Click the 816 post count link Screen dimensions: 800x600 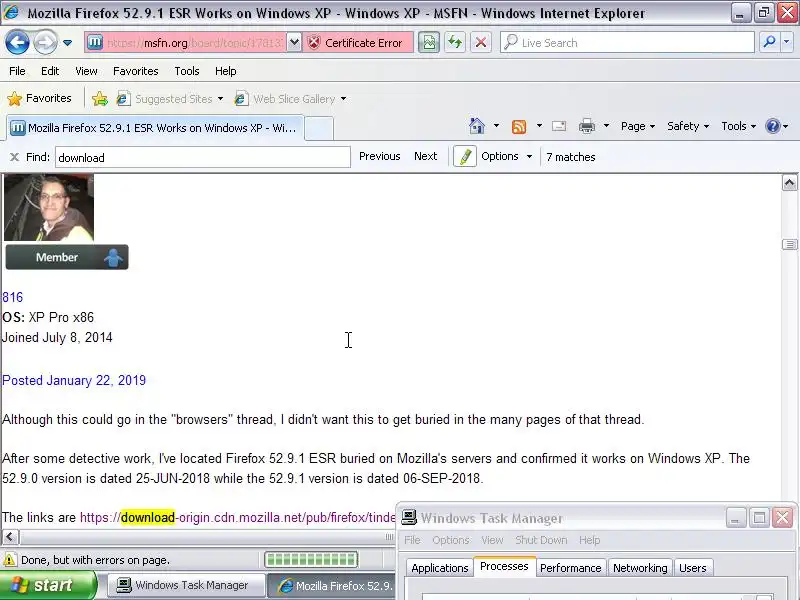pyautogui.click(x=13, y=297)
